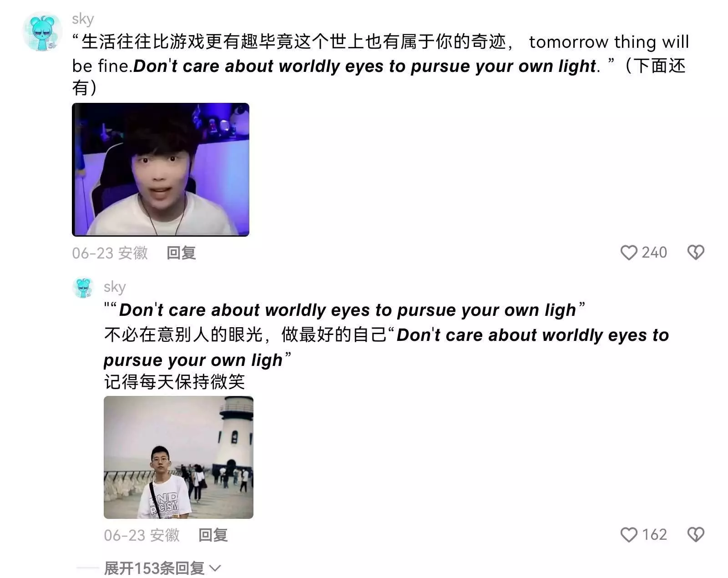The width and height of the screenshot is (728, 578).
Task: Open the purple-lit streamer image
Action: [x=161, y=170]
